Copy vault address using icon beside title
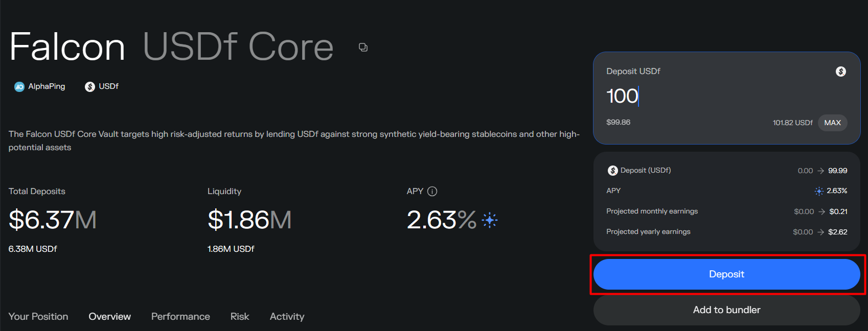 click(363, 48)
